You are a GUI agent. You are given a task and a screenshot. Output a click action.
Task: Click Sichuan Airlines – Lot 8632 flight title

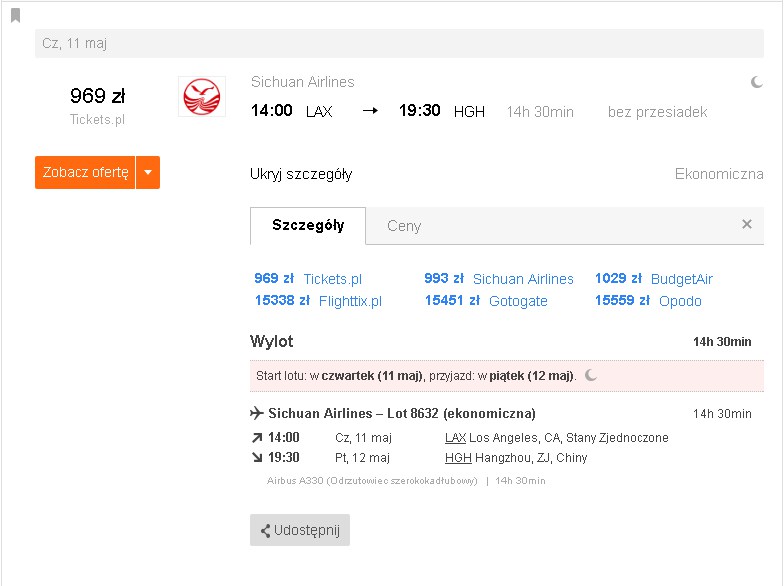(x=402, y=414)
